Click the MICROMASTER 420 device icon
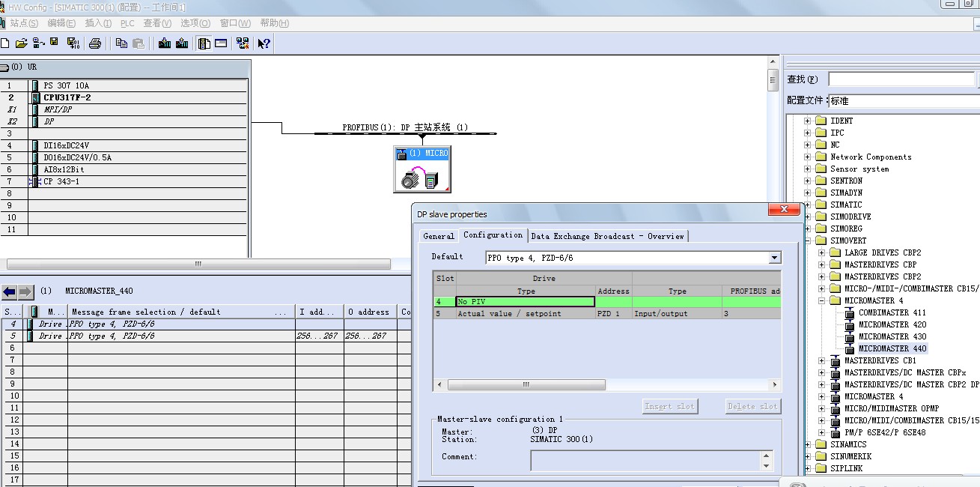 [850, 324]
